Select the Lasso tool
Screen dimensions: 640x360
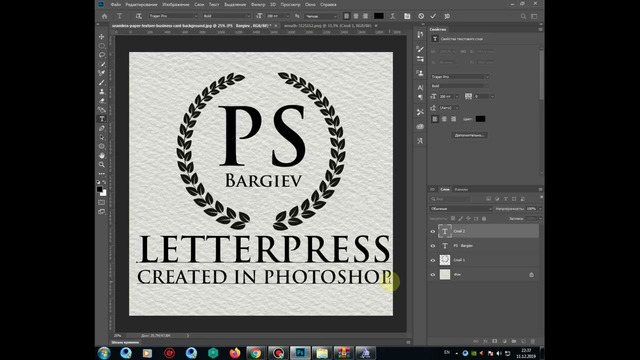[x=102, y=55]
